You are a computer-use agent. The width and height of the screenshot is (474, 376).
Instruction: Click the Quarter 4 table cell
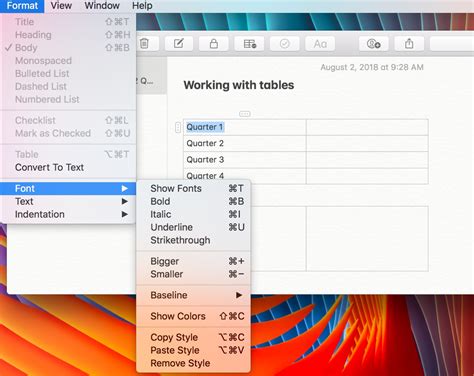[245, 176]
